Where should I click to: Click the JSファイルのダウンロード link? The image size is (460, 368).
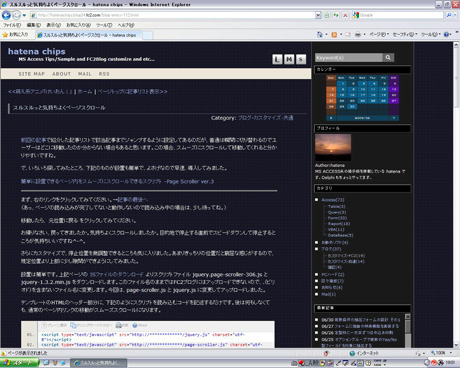point(116,274)
